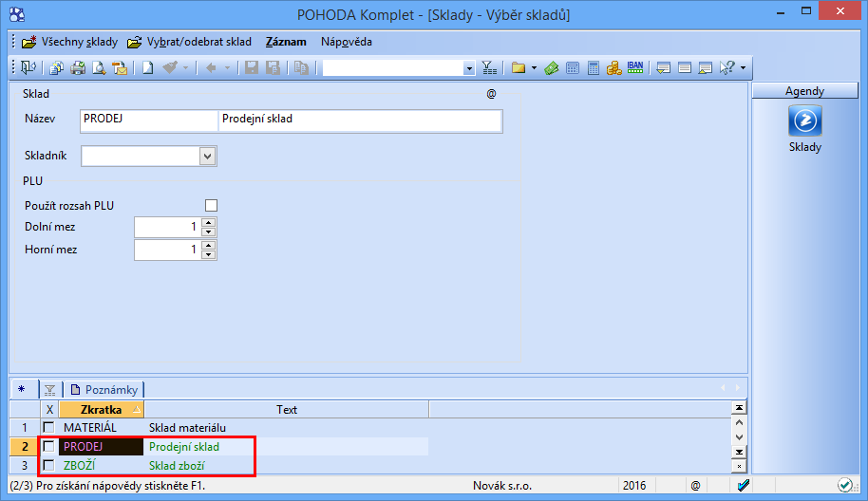868x501 pixels.
Task: Click the save diskette icon
Action: 252,68
